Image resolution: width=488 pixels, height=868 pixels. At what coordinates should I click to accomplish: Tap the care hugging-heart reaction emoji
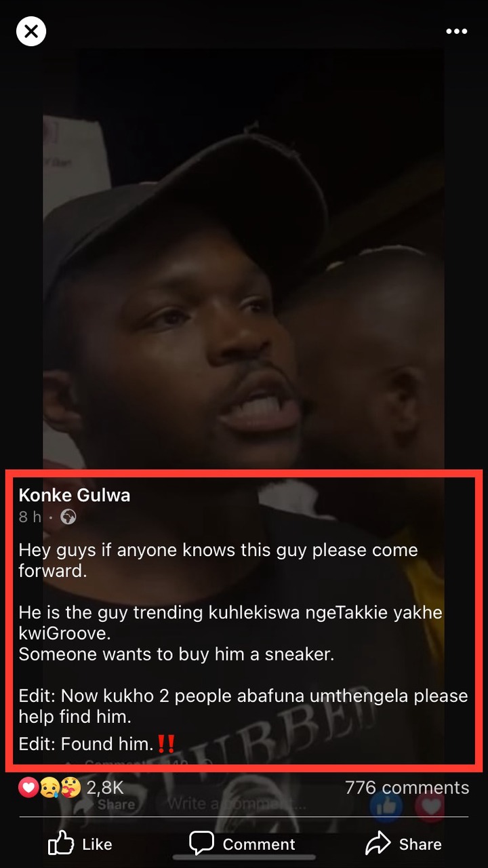point(70,787)
